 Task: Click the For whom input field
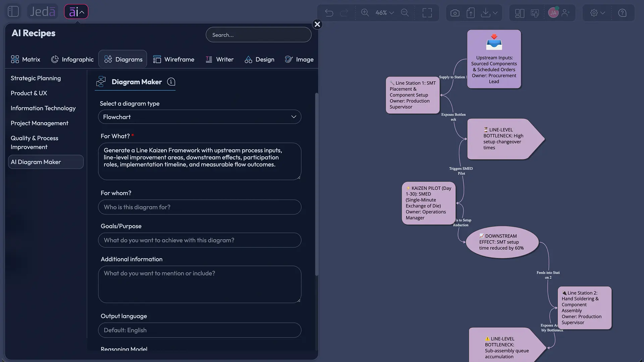200,207
